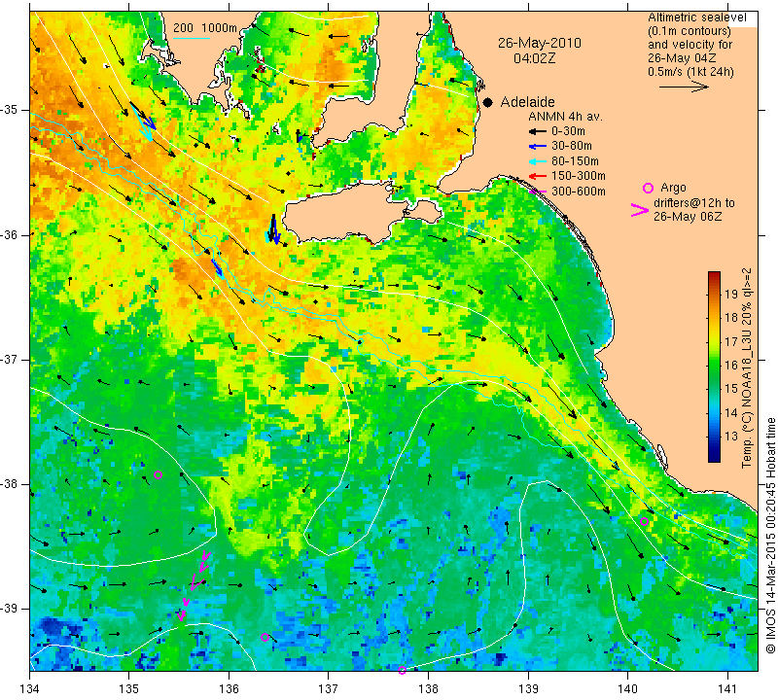This screenshot has width=778, height=700.
Task: Click longitude axis label 137
Action: (328, 689)
